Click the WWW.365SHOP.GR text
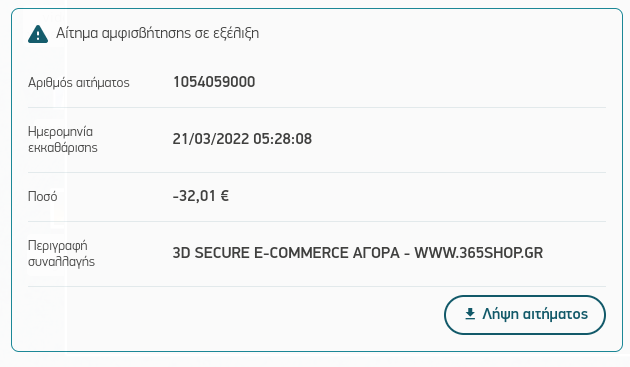This screenshot has width=630, height=367. point(479,253)
